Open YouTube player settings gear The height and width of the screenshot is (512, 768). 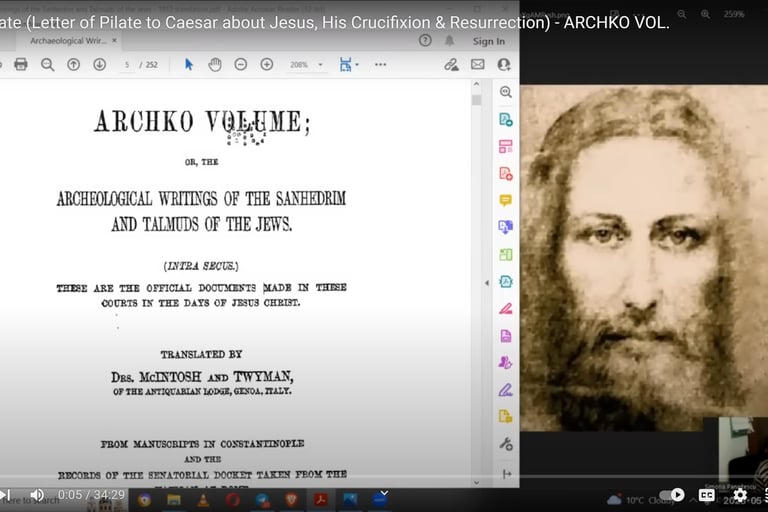[x=740, y=495]
